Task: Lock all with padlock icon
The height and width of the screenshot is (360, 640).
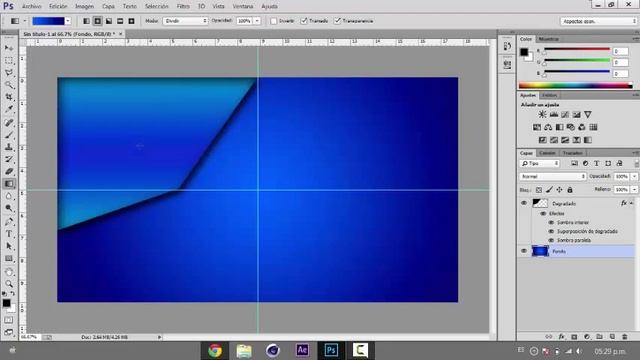Action: click(570, 190)
